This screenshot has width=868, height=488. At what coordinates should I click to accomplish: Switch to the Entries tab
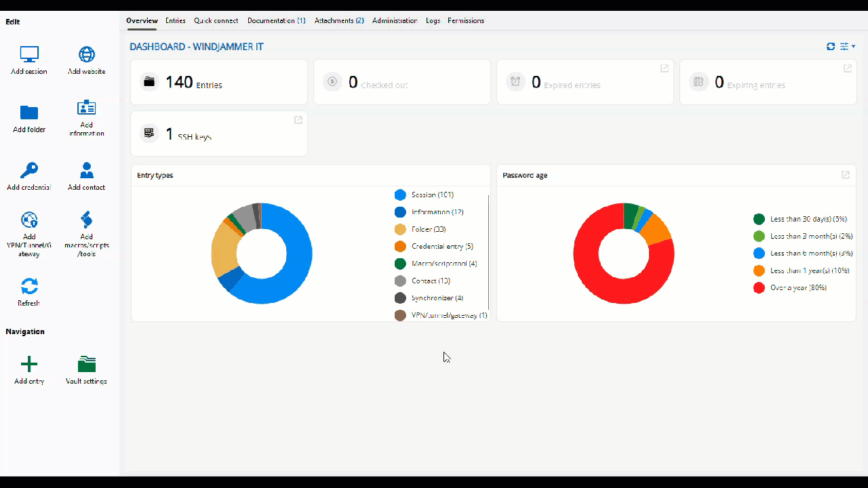[x=175, y=20]
